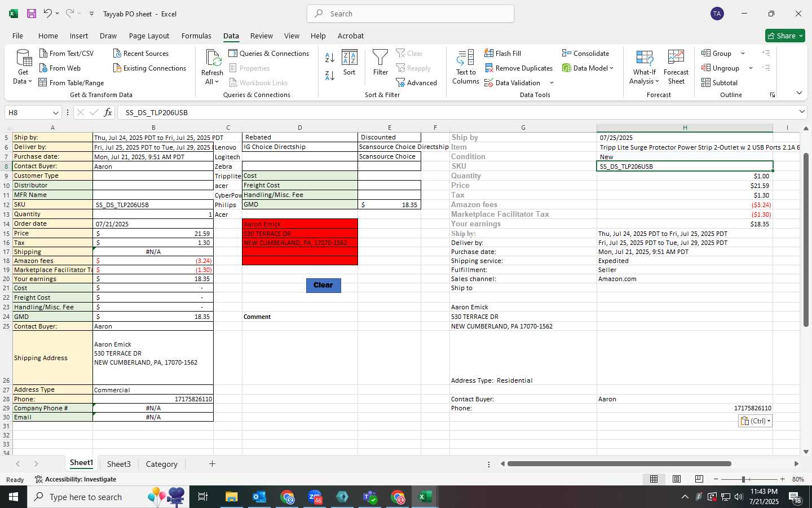
Task: Open Group dropdown arrow
Action: pyautogui.click(x=743, y=54)
